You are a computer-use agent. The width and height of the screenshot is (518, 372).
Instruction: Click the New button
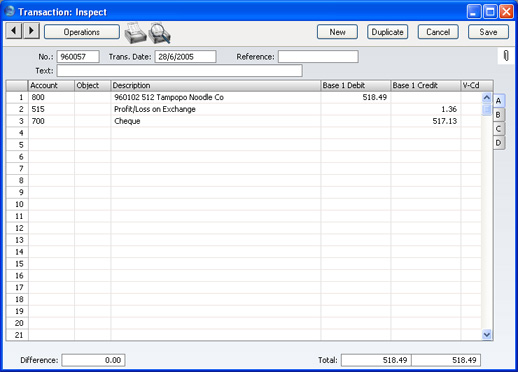click(337, 32)
